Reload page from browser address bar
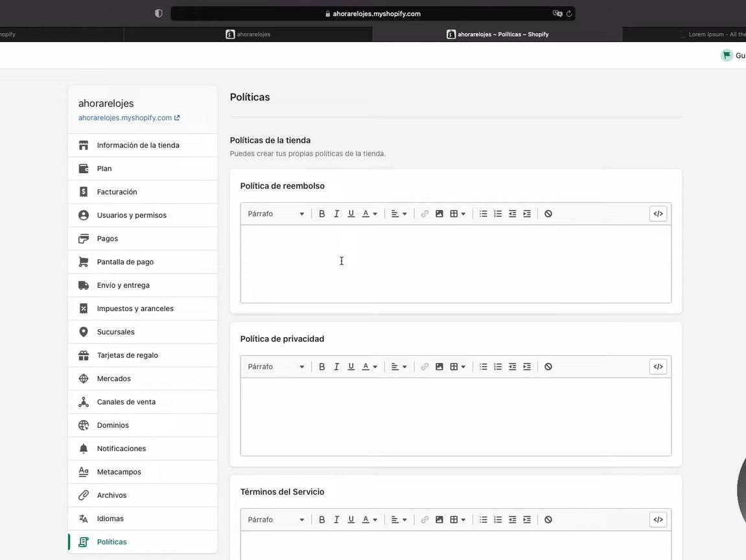Screen dimensions: 746x560 click(569, 14)
